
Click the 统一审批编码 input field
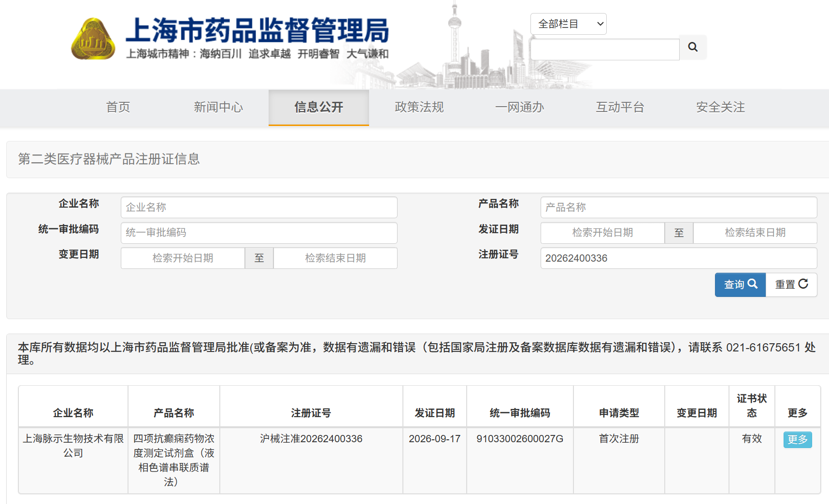point(259,233)
